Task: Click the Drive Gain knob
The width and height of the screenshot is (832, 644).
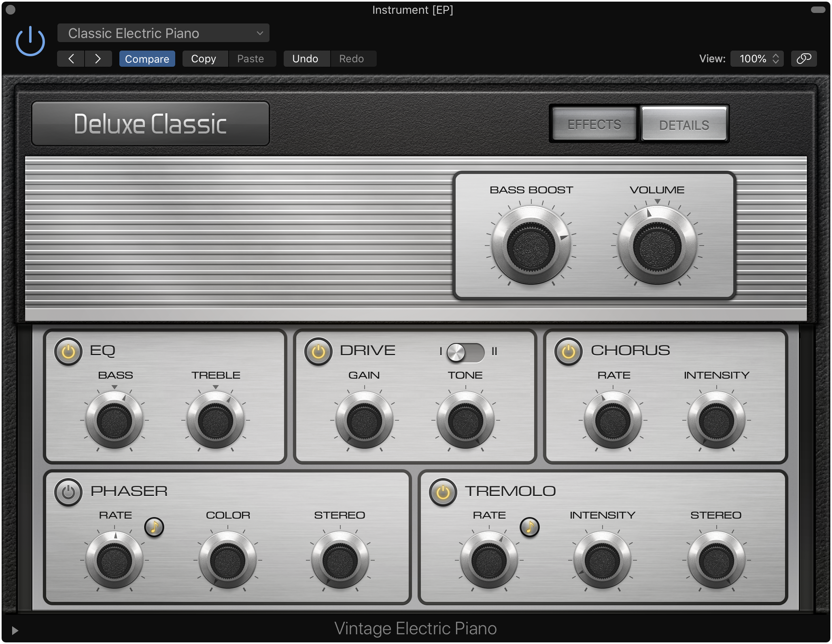Action: point(365,421)
